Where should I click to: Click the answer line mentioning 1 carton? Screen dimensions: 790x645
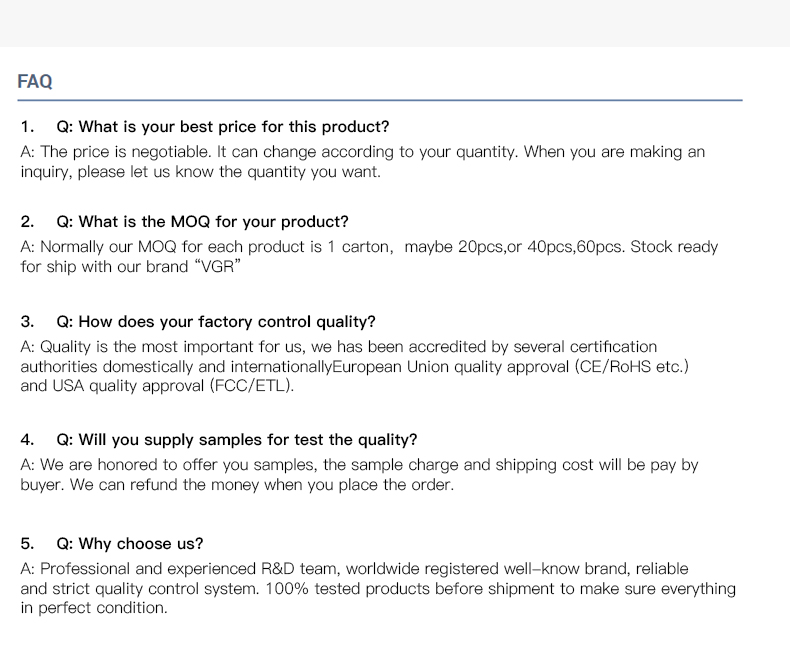point(369,246)
